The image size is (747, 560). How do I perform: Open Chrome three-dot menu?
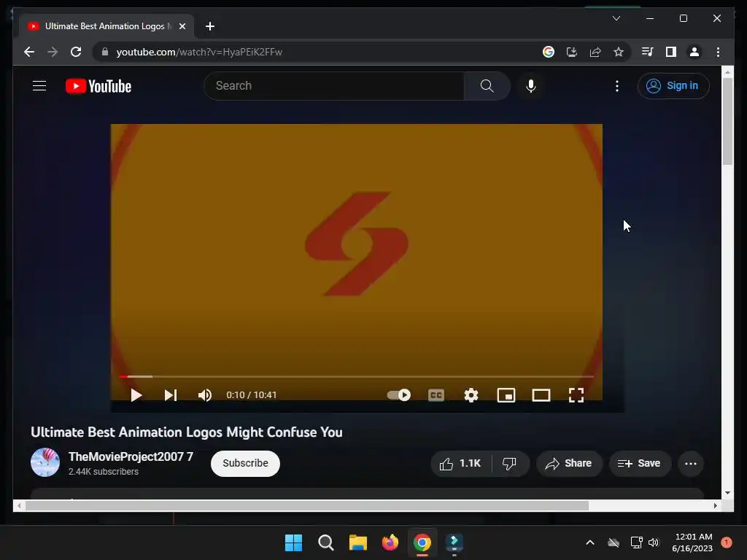(718, 52)
